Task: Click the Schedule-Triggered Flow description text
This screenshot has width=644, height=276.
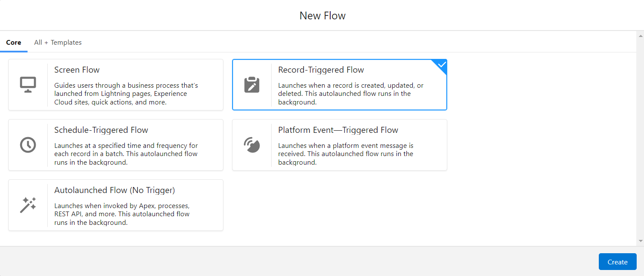Action: click(x=126, y=154)
